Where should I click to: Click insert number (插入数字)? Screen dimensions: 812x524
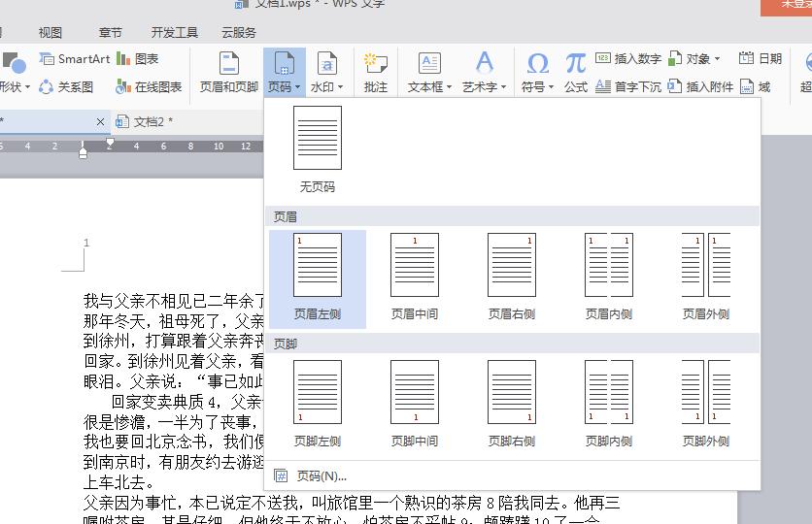pos(628,59)
